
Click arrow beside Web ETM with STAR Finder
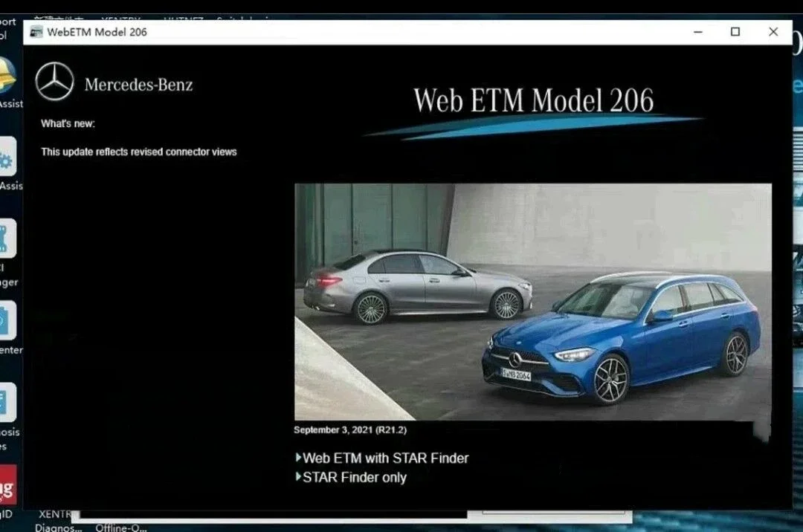tap(299, 457)
